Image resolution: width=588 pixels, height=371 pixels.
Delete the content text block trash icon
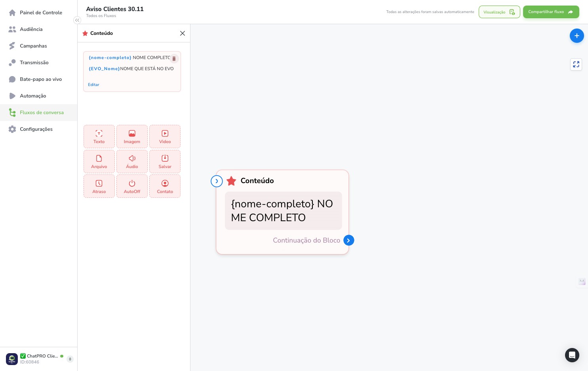(174, 59)
